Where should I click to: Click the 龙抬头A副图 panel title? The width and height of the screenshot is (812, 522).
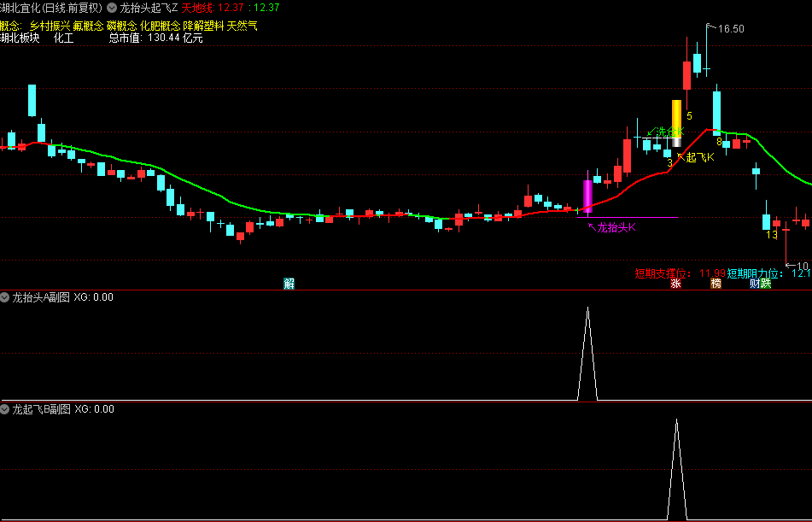(x=41, y=297)
